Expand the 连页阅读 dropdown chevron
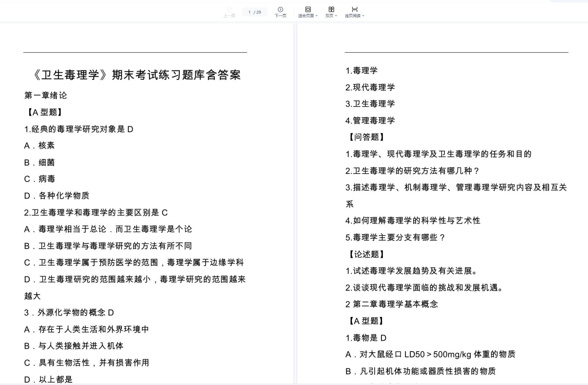 (363, 16)
